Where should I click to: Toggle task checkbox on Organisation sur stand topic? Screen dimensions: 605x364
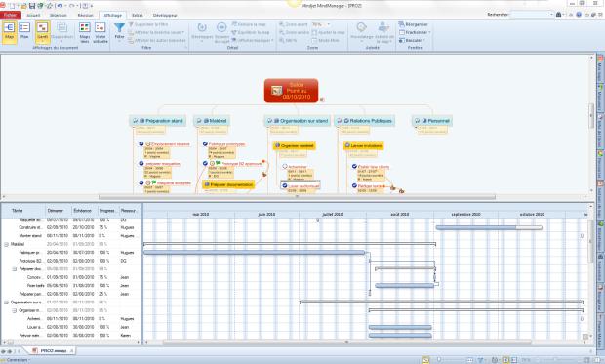pos(269,121)
